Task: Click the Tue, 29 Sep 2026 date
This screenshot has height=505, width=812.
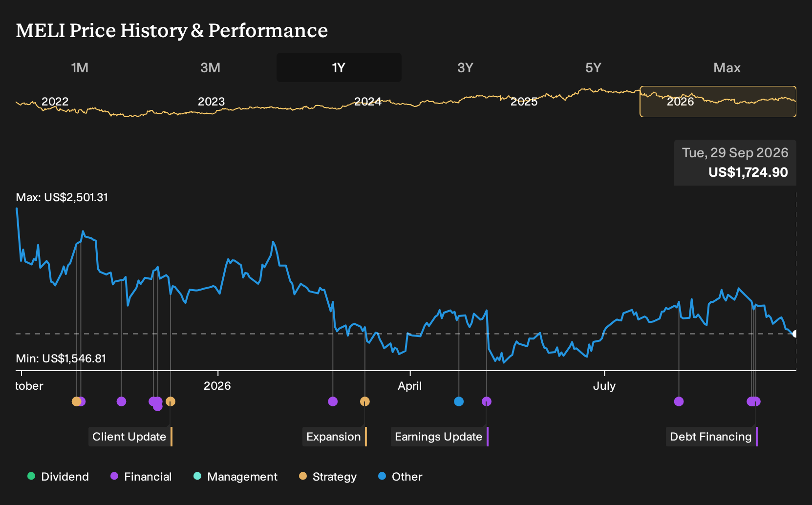Action: [x=735, y=153]
